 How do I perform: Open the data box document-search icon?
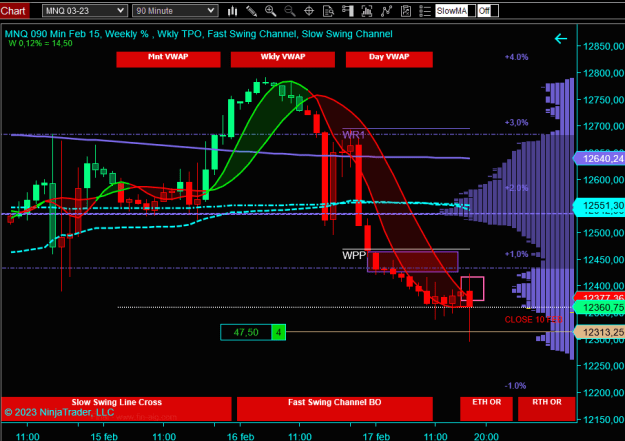click(x=328, y=11)
